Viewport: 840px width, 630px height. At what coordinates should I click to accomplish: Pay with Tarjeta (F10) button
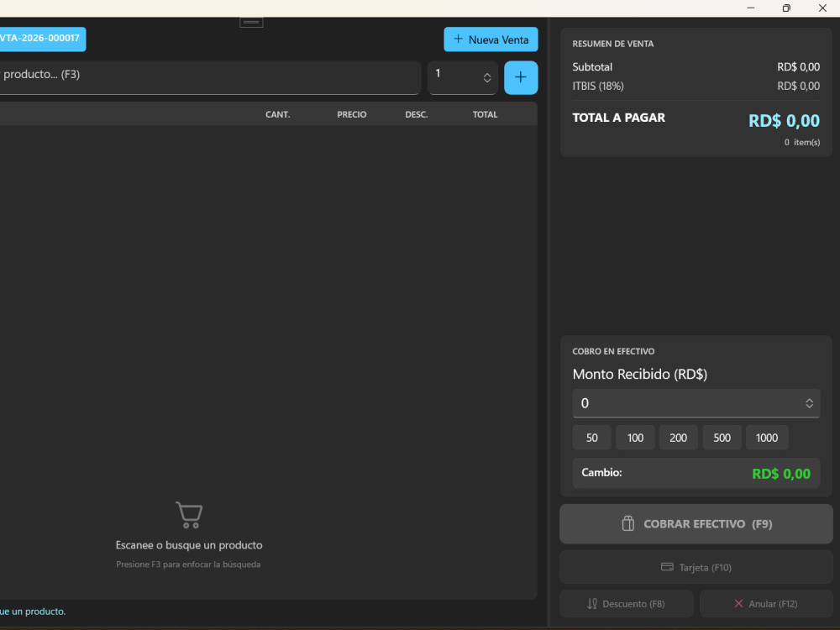pos(696,567)
